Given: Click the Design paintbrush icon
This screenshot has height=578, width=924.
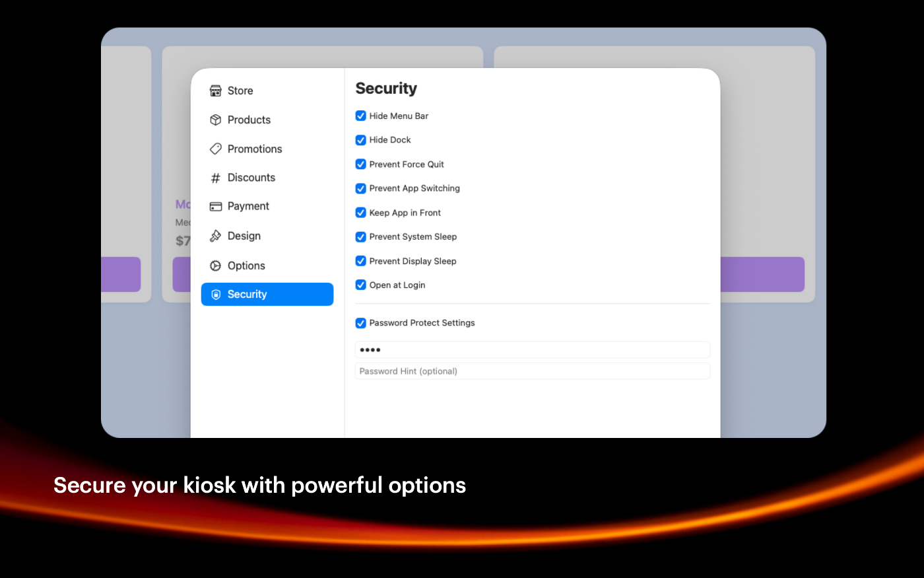Looking at the screenshot, I should pyautogui.click(x=215, y=236).
